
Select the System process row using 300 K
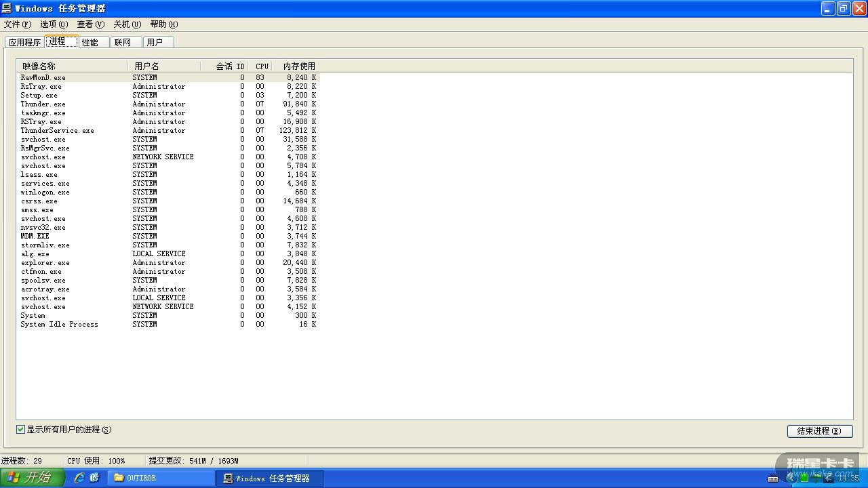[x=168, y=316]
